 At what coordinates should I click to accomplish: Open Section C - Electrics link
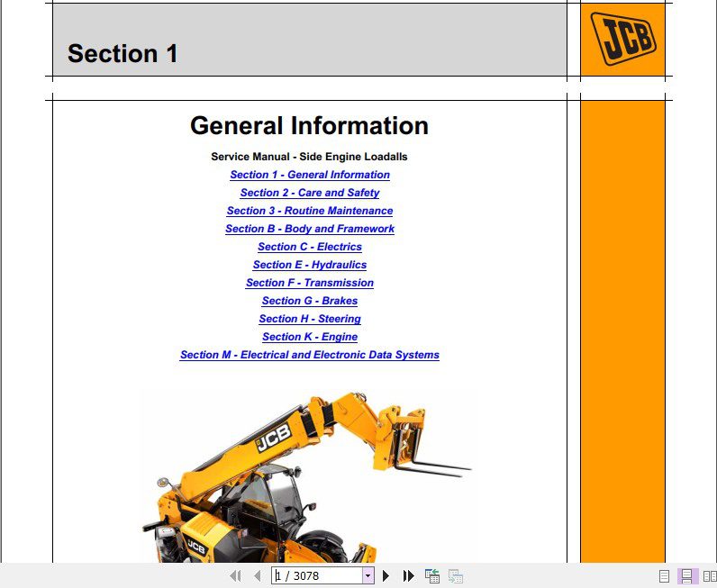310,247
